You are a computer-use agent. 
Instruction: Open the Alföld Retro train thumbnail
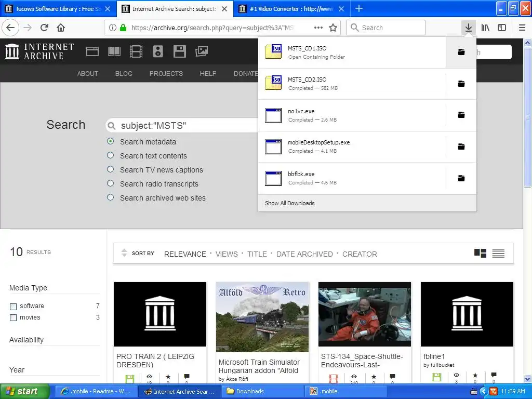262,317
